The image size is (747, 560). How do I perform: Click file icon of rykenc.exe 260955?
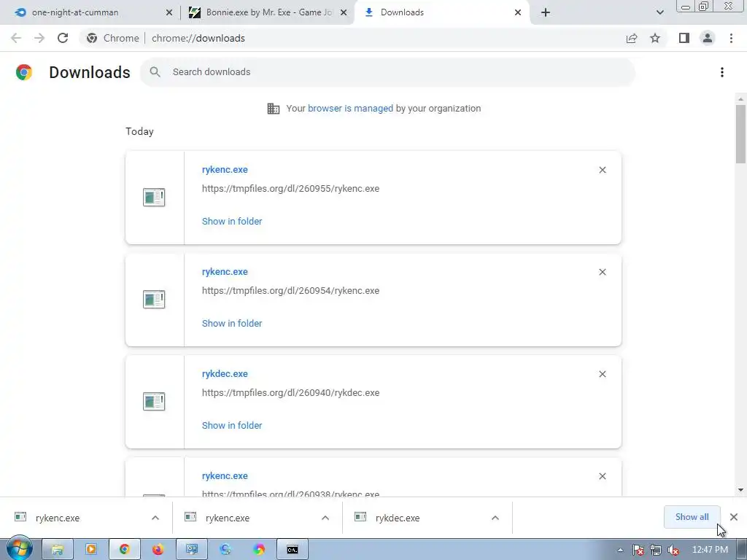point(154,197)
